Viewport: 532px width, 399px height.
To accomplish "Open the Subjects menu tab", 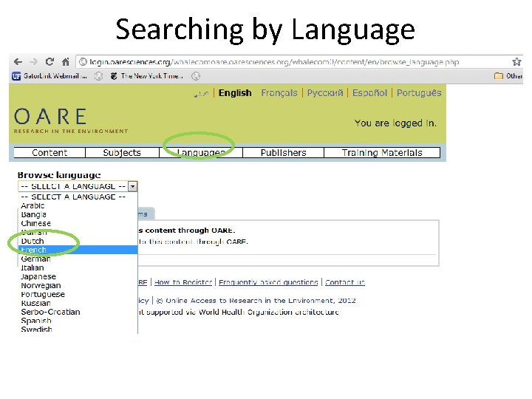I will pyautogui.click(x=122, y=153).
